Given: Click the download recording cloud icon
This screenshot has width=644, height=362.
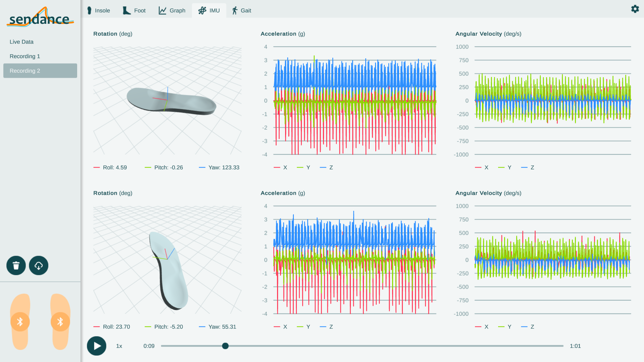Looking at the screenshot, I should click(x=39, y=266).
